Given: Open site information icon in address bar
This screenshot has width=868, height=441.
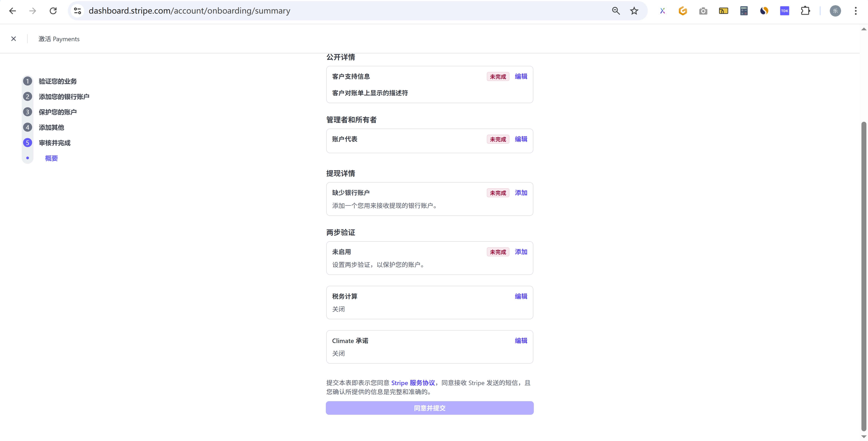Looking at the screenshot, I should [x=78, y=11].
